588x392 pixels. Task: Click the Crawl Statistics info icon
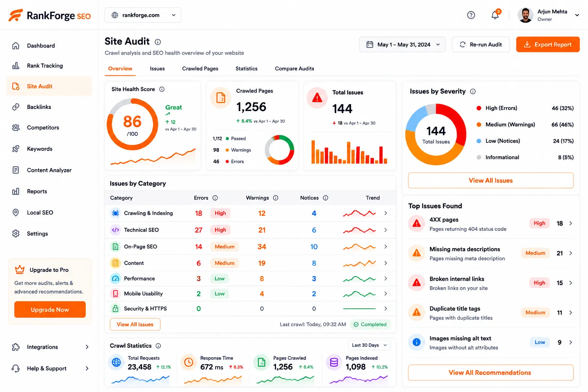(x=158, y=346)
